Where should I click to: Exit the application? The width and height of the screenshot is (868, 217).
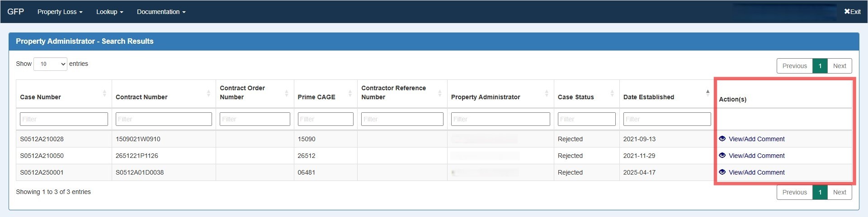click(x=852, y=12)
